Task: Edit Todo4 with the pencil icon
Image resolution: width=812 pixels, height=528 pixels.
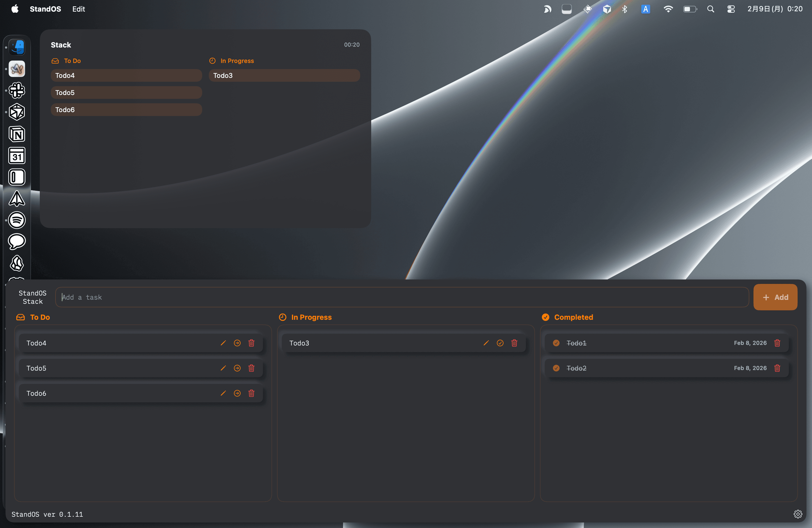Action: [x=223, y=343]
